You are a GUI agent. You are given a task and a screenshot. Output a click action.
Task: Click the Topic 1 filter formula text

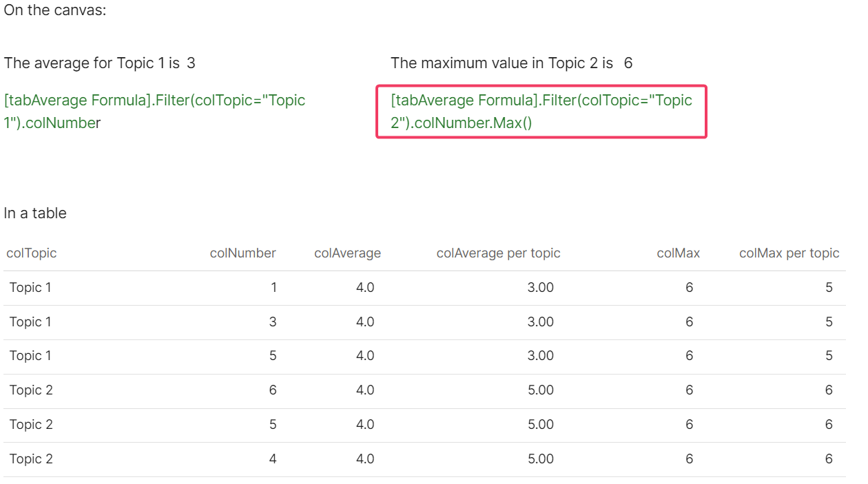point(154,112)
